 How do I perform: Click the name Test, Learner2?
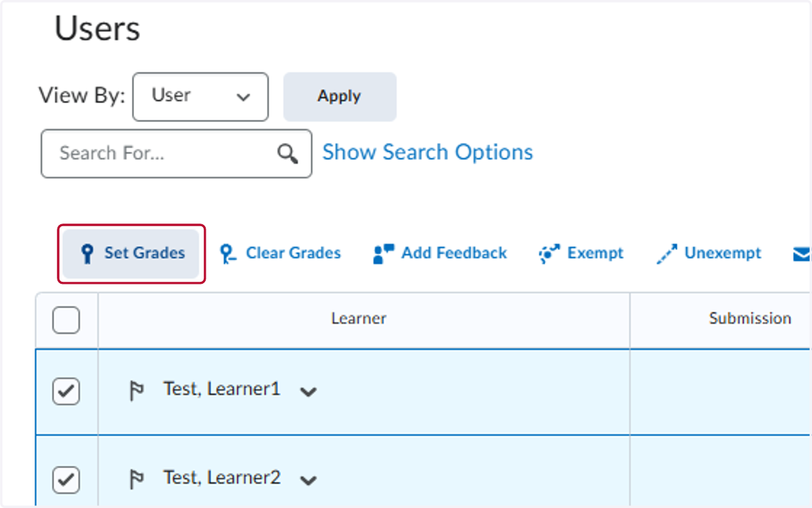[x=221, y=478]
